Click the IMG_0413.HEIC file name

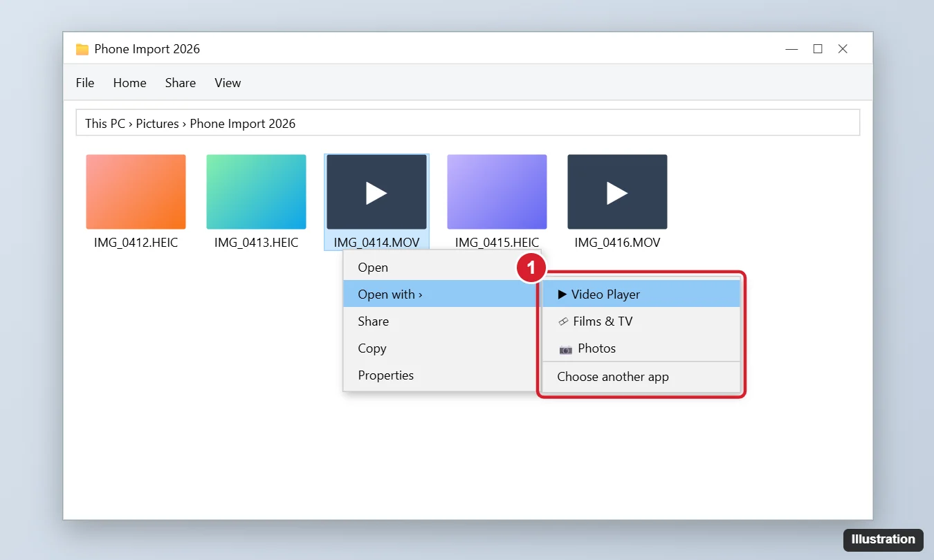coord(256,243)
